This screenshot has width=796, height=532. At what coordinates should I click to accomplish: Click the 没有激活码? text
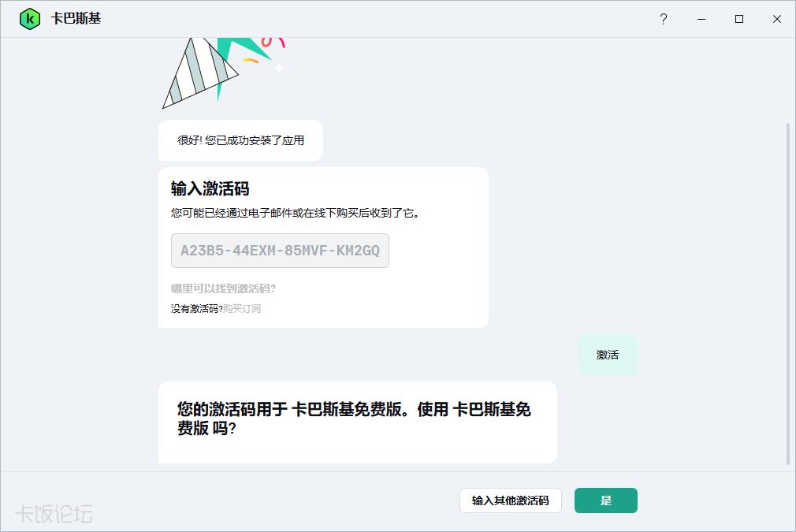196,309
